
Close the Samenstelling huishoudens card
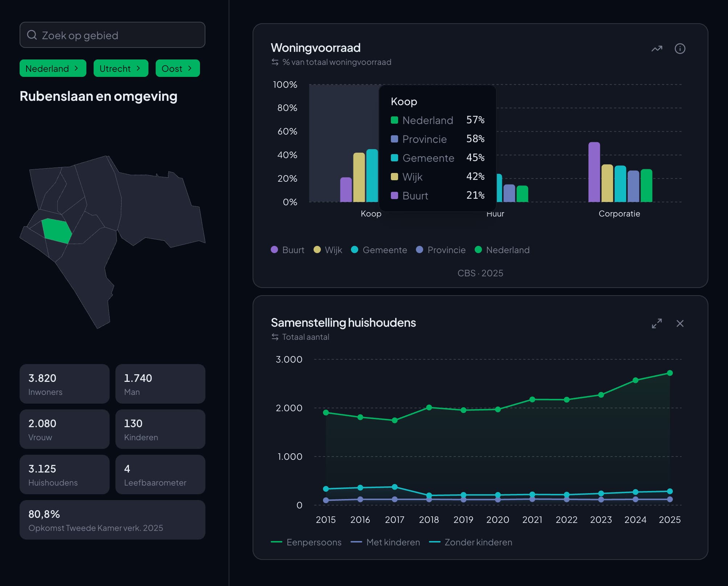pos(680,323)
